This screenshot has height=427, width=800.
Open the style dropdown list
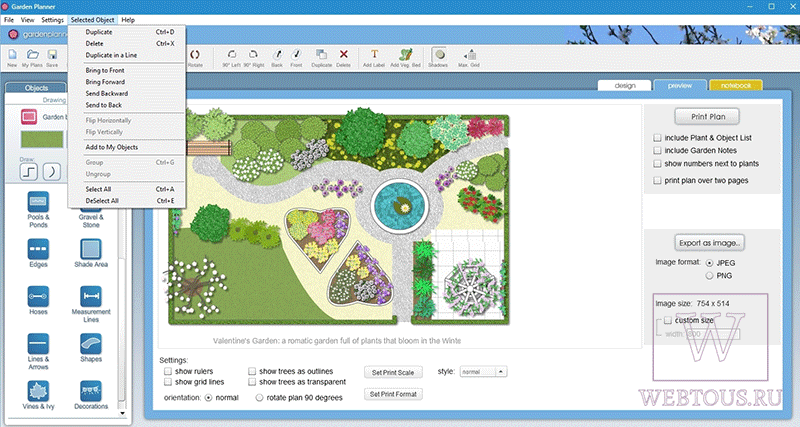pos(483,372)
